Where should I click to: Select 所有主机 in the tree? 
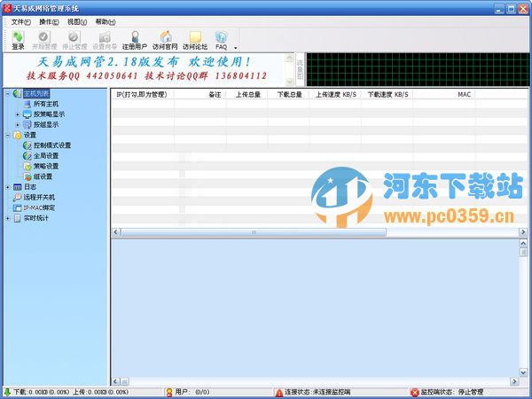tap(46, 104)
